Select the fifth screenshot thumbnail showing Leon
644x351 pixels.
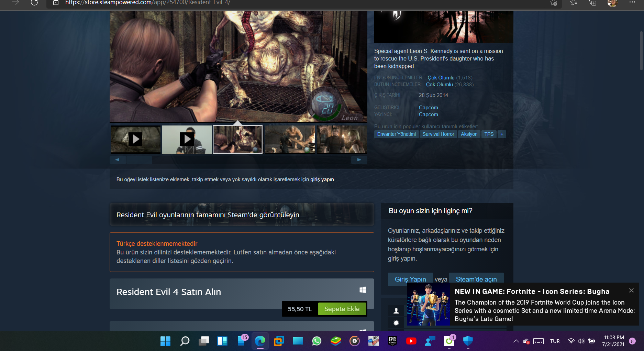(x=342, y=139)
